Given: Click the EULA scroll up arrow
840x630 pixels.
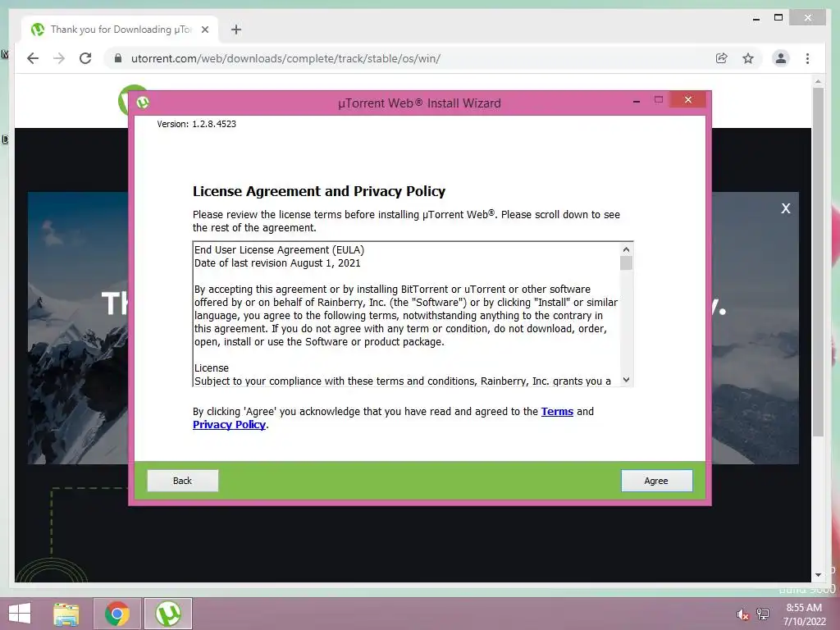Looking at the screenshot, I should (x=626, y=249).
